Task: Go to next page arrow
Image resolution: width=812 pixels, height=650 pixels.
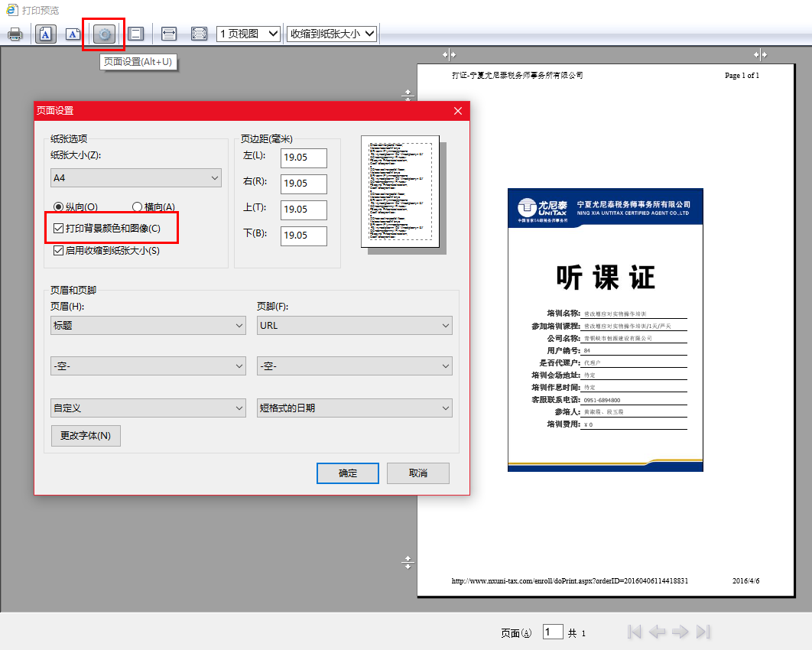Action: (680, 632)
